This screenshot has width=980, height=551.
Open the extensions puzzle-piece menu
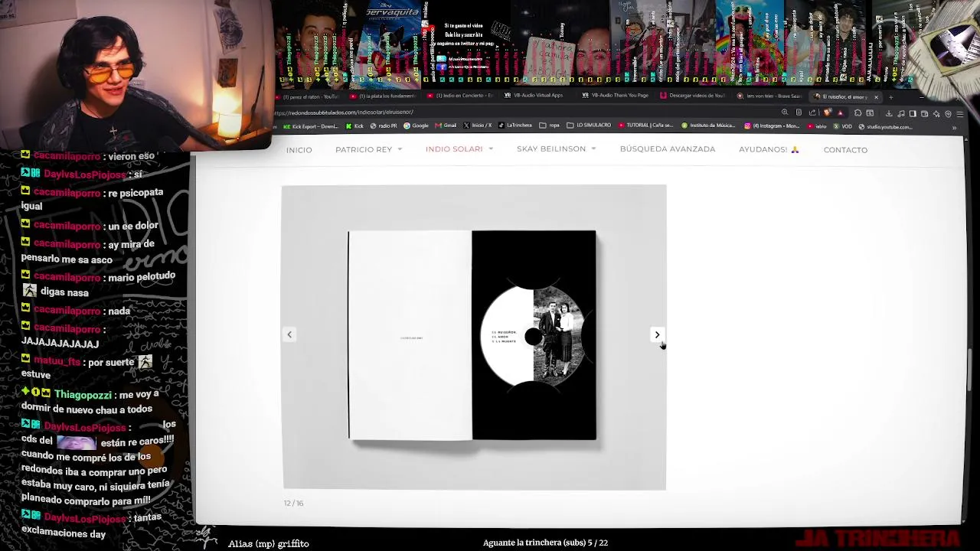pyautogui.click(x=857, y=113)
